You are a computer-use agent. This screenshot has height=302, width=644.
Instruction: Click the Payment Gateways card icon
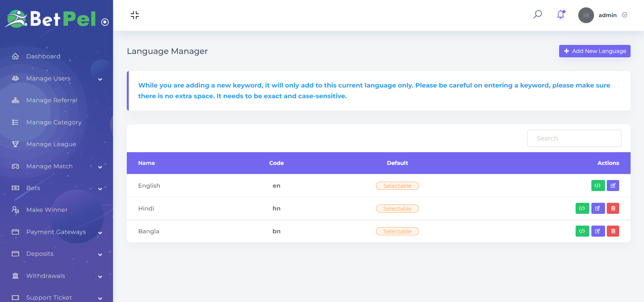coord(15,232)
